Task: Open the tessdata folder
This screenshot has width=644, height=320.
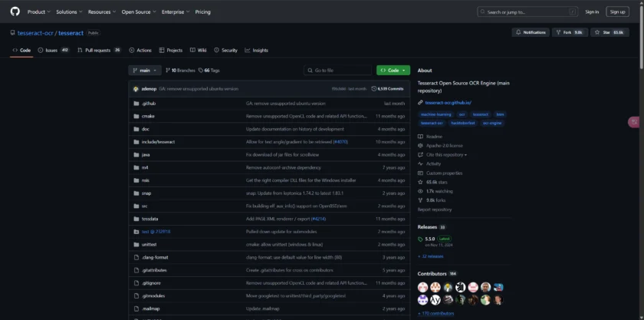Action: click(150, 219)
